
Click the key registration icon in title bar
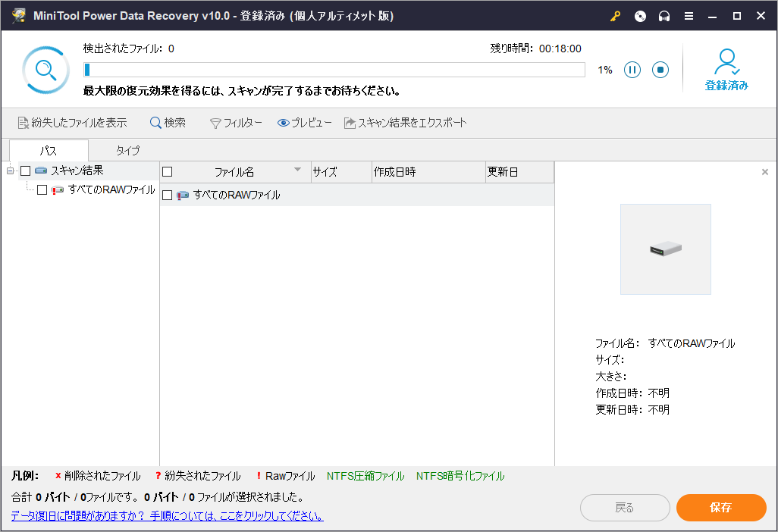click(615, 16)
